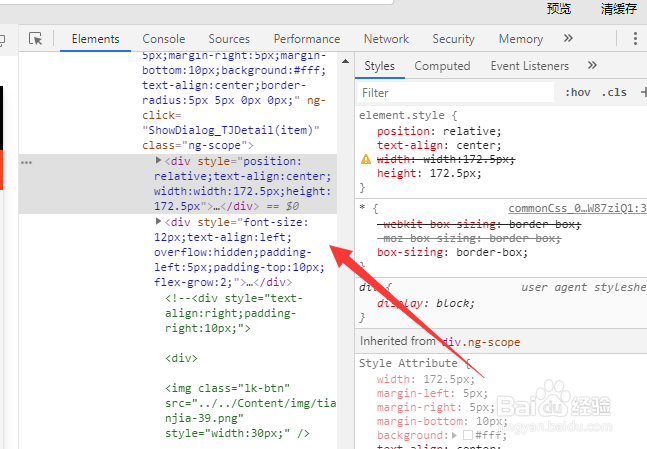
Task: Click the 预览 button
Action: (559, 9)
